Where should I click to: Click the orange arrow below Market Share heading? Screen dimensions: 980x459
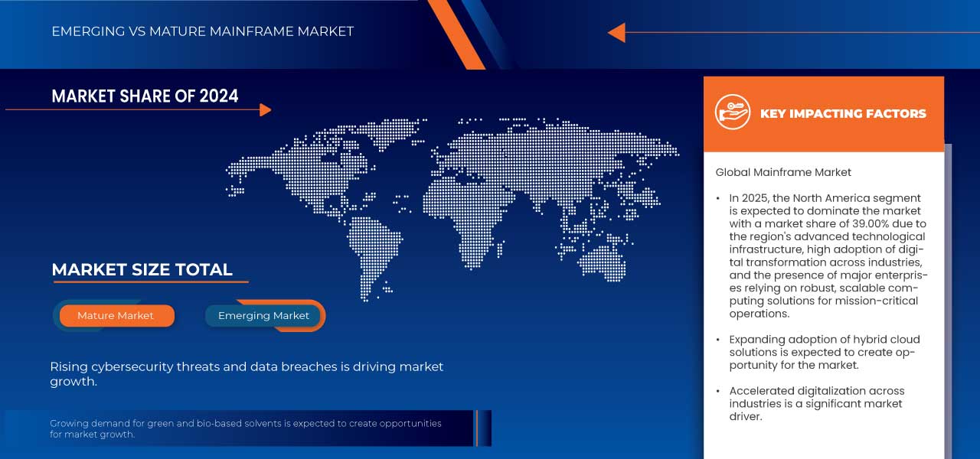(x=265, y=110)
